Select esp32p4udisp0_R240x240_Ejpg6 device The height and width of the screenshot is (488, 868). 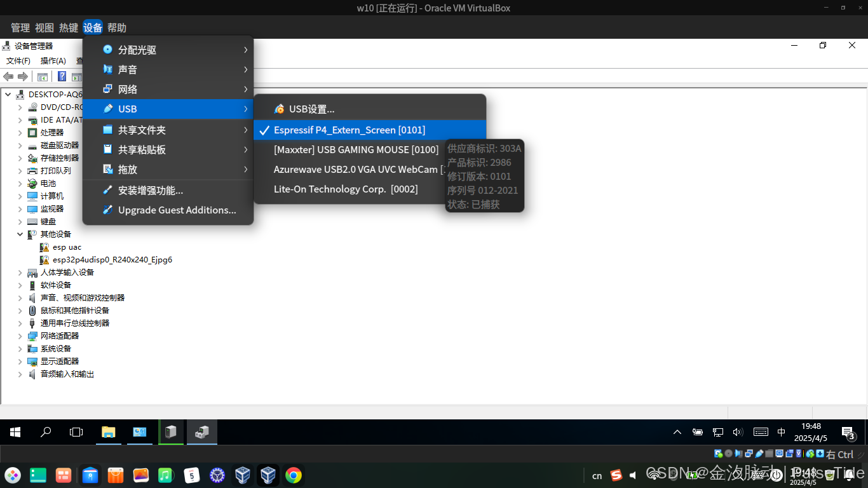tap(112, 260)
